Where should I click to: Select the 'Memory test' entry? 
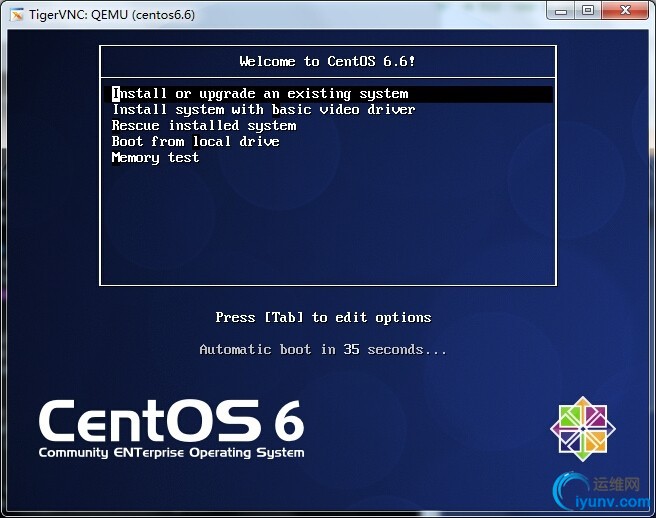tap(155, 158)
